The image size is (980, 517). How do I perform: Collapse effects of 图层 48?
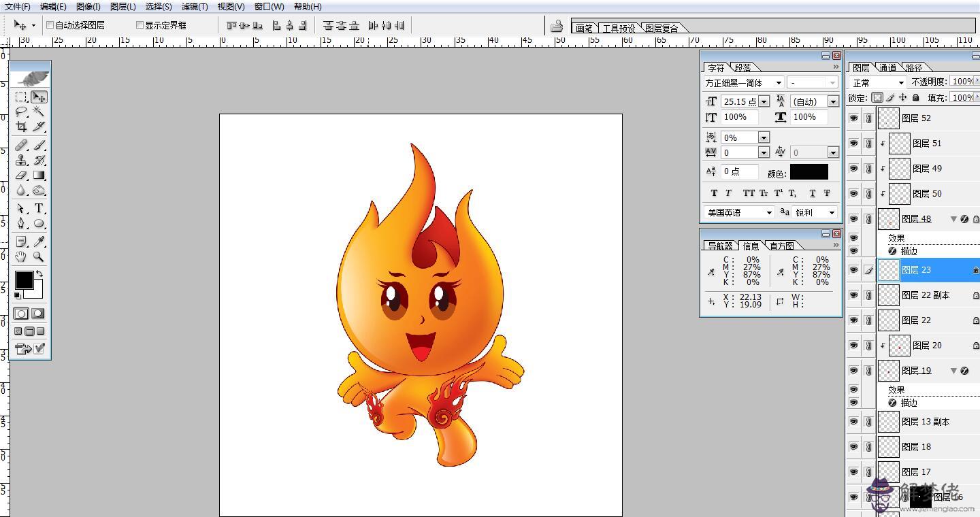click(x=953, y=219)
